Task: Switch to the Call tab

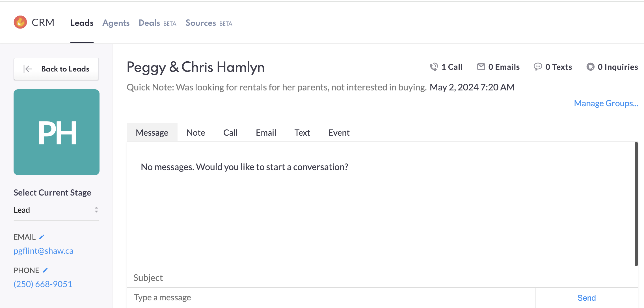Action: (x=230, y=133)
